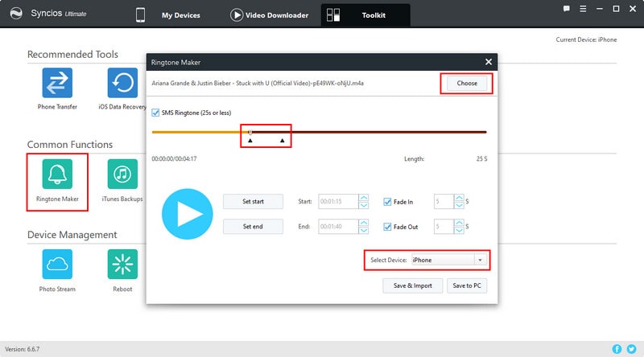The width and height of the screenshot is (644, 357).
Task: Increase the Start time with up arrow
Action: pyautogui.click(x=364, y=197)
